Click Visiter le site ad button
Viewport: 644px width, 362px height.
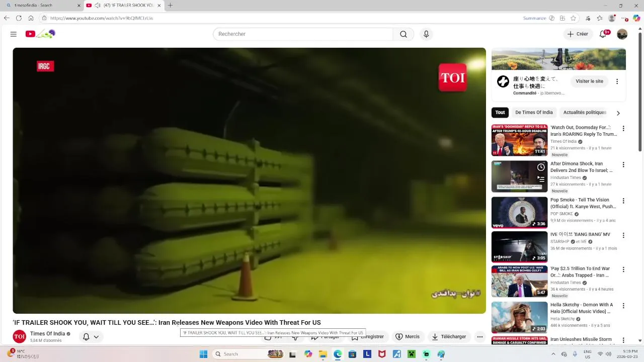pyautogui.click(x=589, y=81)
